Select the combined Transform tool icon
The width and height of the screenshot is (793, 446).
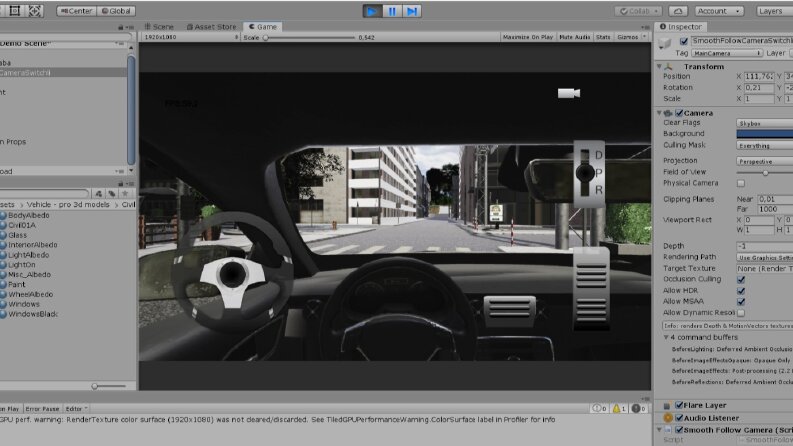tap(34, 11)
